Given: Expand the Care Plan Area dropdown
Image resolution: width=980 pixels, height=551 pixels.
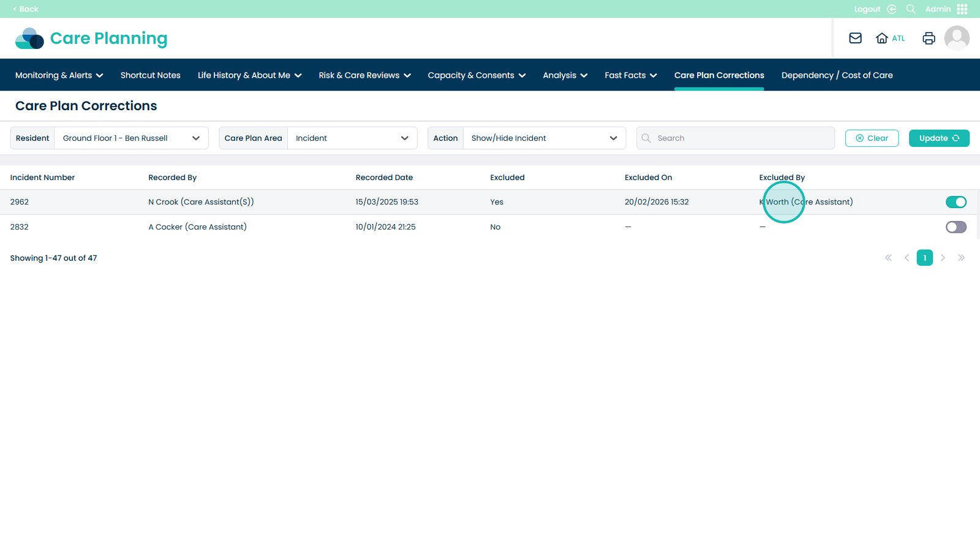Looking at the screenshot, I should point(352,138).
